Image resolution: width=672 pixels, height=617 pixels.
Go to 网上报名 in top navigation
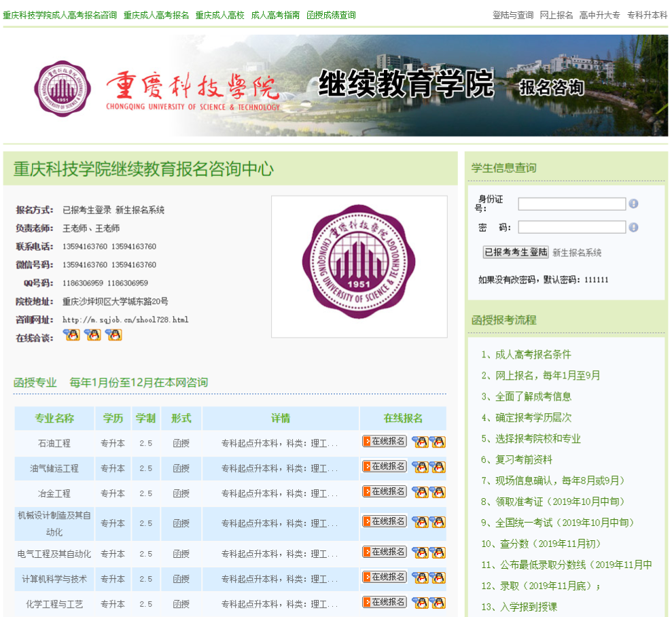click(556, 15)
